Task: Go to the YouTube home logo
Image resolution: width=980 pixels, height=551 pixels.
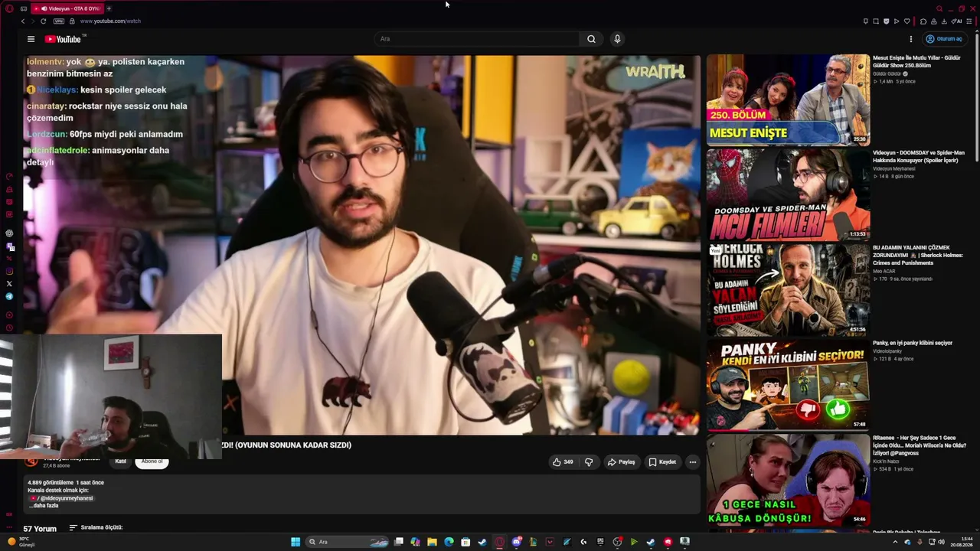Action: [x=63, y=39]
